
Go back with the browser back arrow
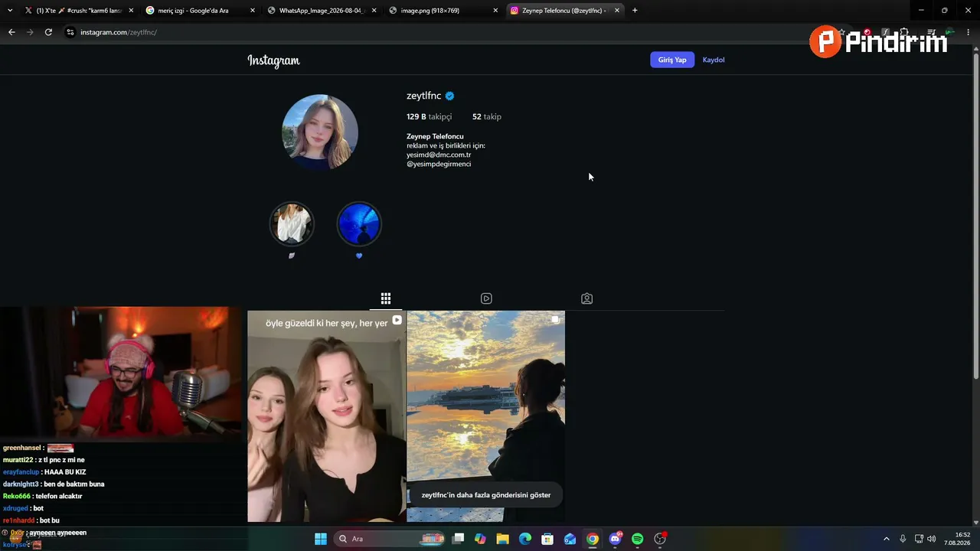point(11,32)
